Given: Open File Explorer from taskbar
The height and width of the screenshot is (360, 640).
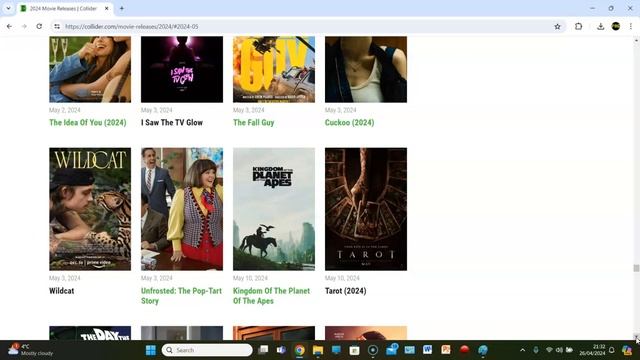Looking at the screenshot, I should pyautogui.click(x=318, y=350).
